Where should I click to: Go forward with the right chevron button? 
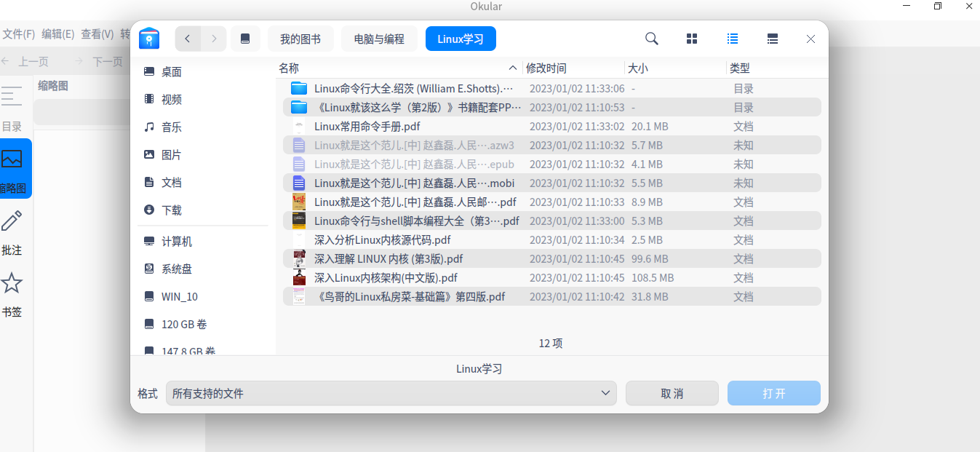[214, 39]
